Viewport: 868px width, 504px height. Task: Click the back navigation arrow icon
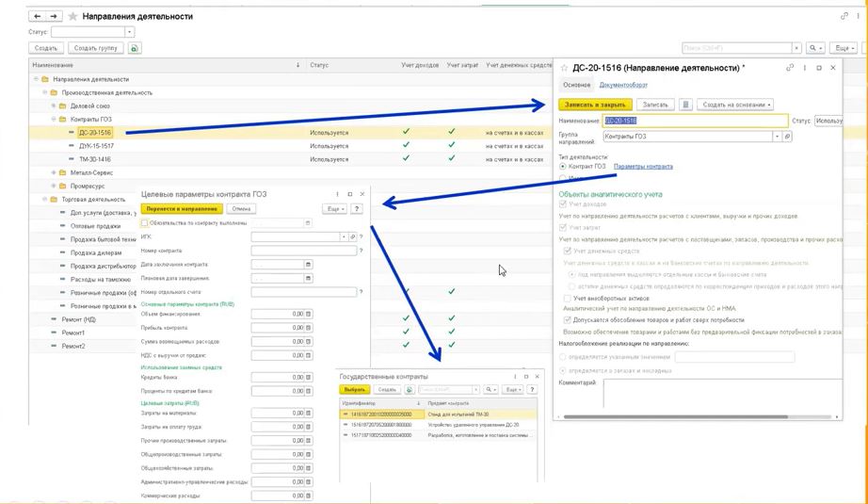pyautogui.click(x=37, y=16)
